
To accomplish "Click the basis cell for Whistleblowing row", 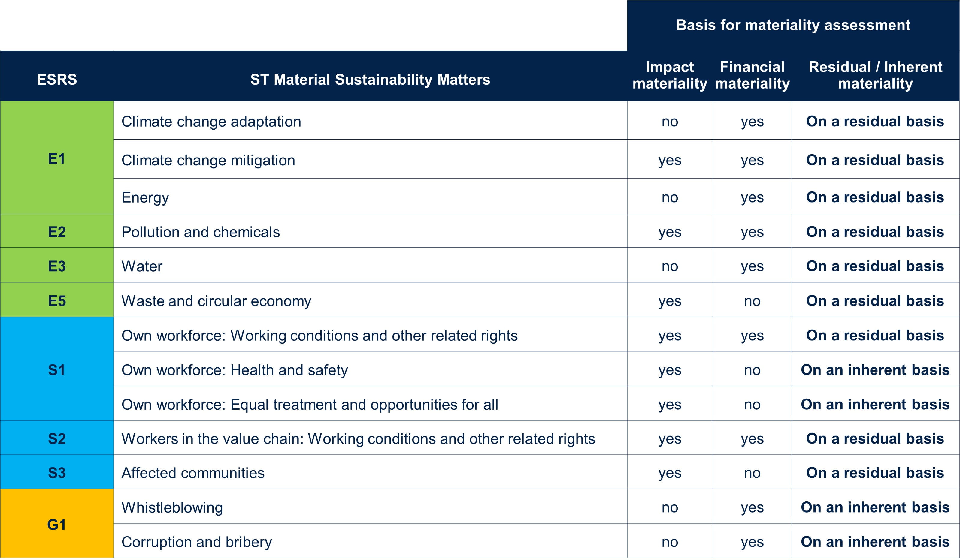I will [x=875, y=507].
